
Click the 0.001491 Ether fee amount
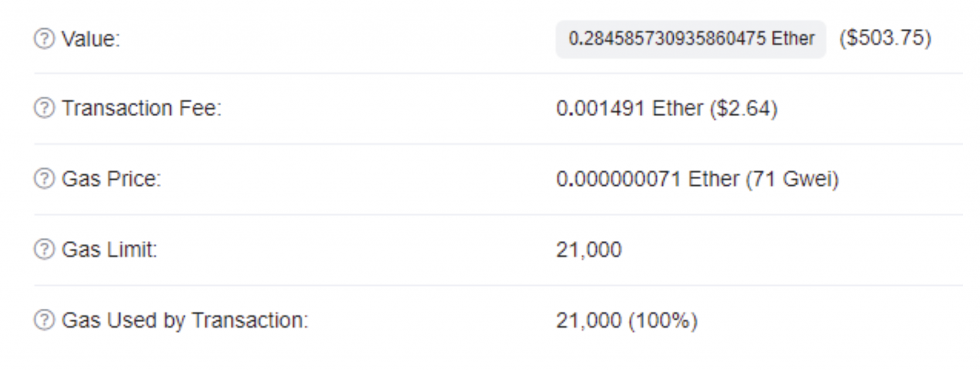(629, 108)
